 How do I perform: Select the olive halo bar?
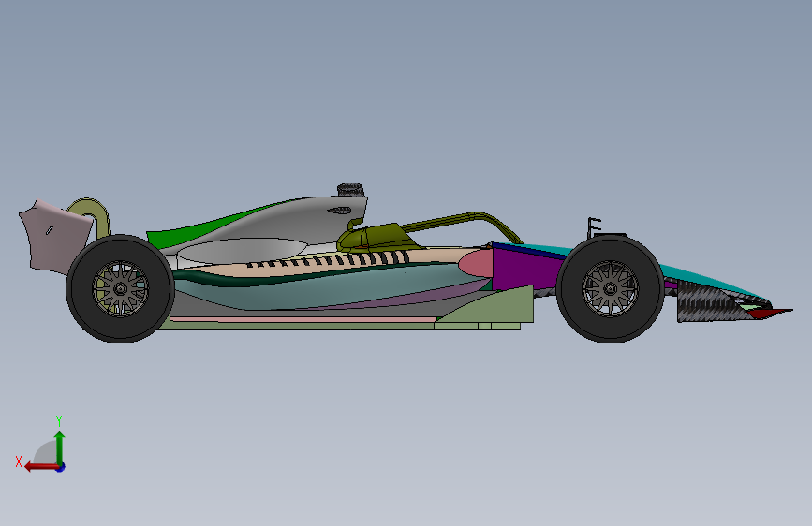coord(466,220)
